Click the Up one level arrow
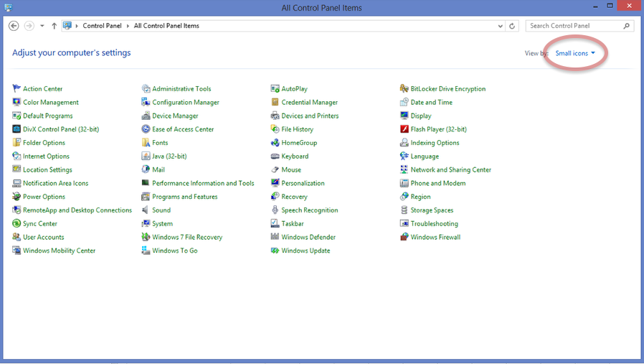 tap(54, 26)
